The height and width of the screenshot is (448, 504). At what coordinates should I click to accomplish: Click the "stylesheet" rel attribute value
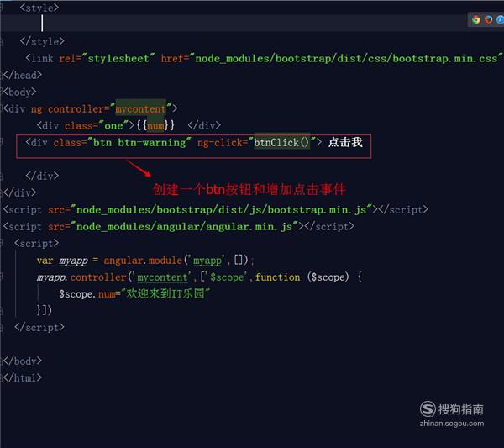coord(118,58)
